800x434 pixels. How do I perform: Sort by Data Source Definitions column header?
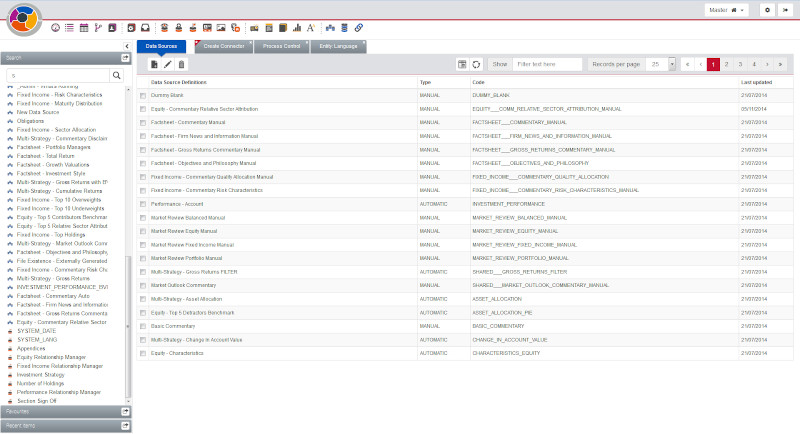(x=179, y=82)
